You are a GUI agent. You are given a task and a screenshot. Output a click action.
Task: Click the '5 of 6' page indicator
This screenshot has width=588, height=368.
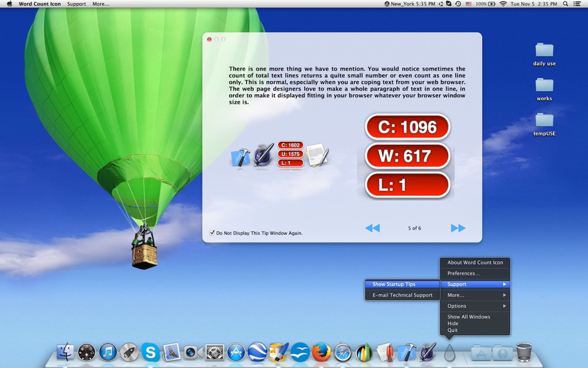(x=414, y=228)
